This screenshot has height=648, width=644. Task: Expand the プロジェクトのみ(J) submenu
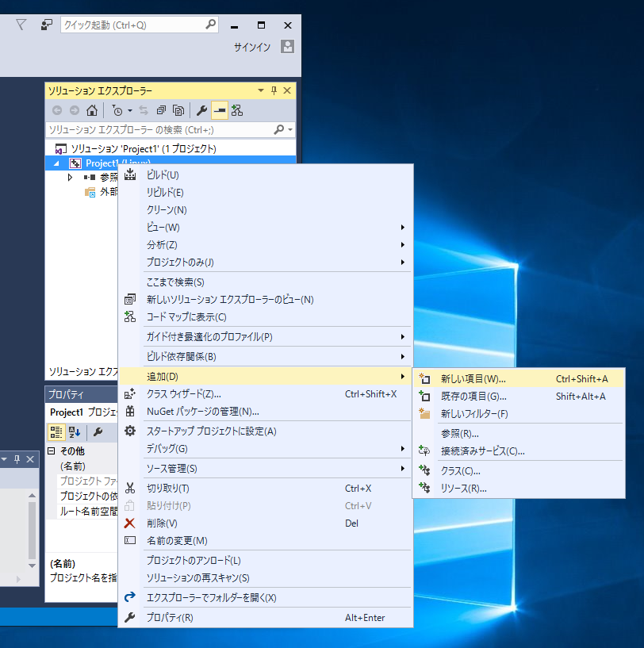tap(266, 262)
